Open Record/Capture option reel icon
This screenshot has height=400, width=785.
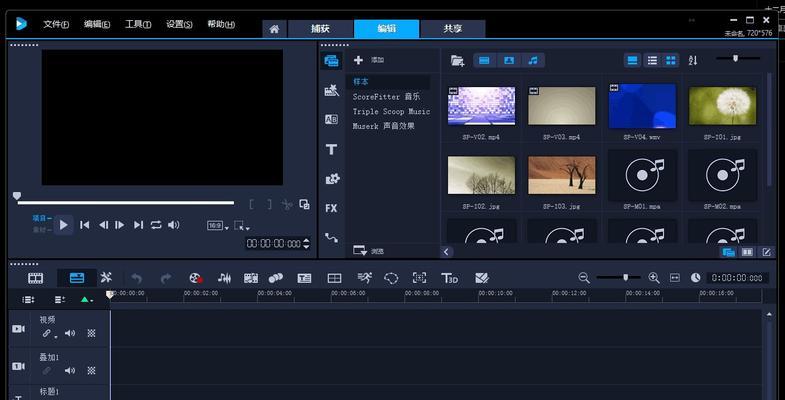pos(195,278)
